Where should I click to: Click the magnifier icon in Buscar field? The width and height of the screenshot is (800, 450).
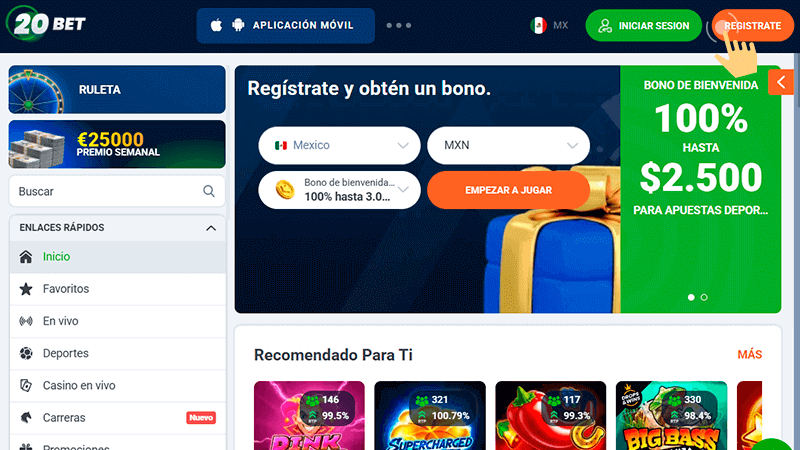(x=209, y=191)
